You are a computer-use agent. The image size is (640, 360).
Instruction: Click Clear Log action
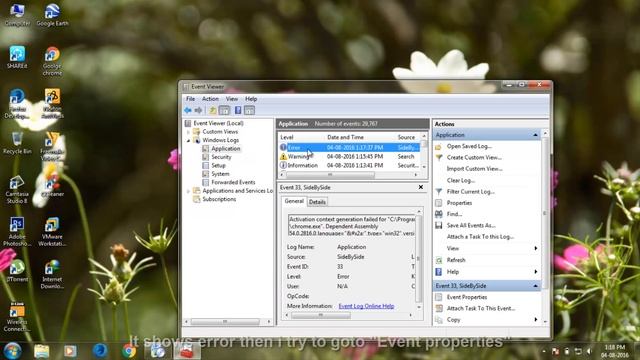(460, 180)
